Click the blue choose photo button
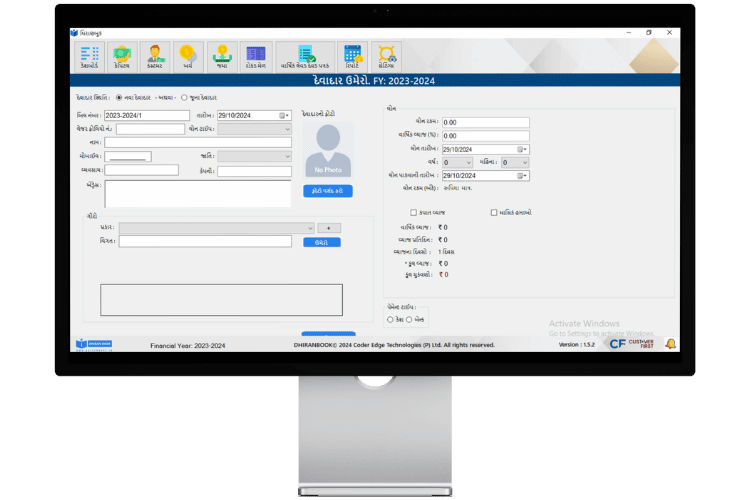 click(328, 191)
